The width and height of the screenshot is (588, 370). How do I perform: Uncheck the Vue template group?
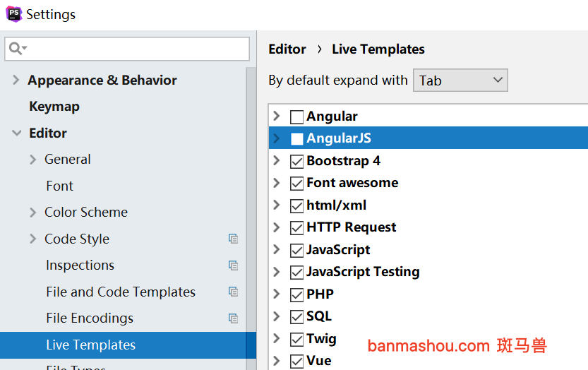coord(296,362)
